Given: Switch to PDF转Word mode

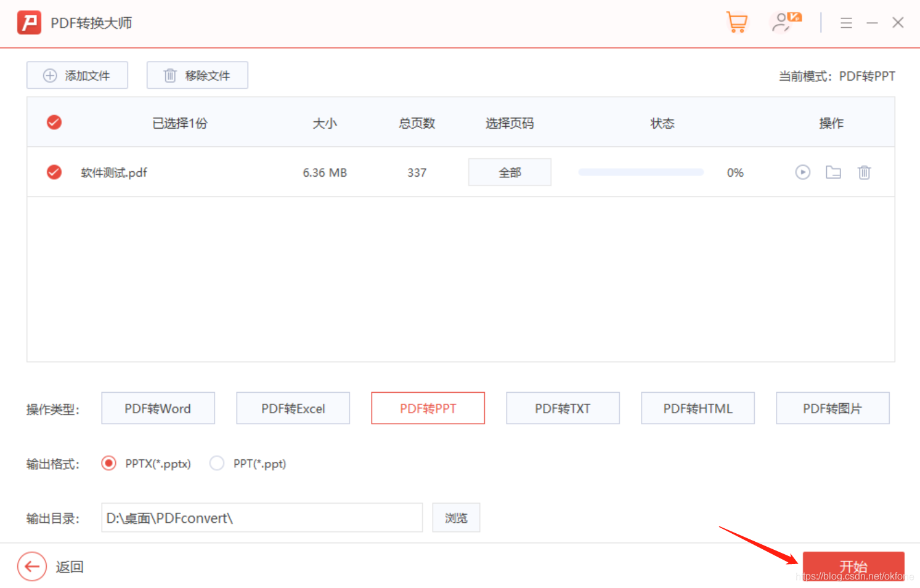Looking at the screenshot, I should click(x=158, y=408).
